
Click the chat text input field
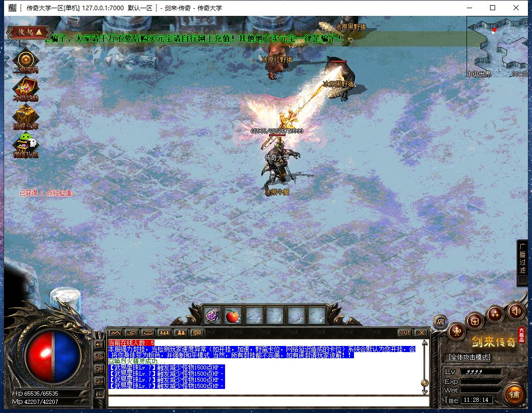(269, 401)
